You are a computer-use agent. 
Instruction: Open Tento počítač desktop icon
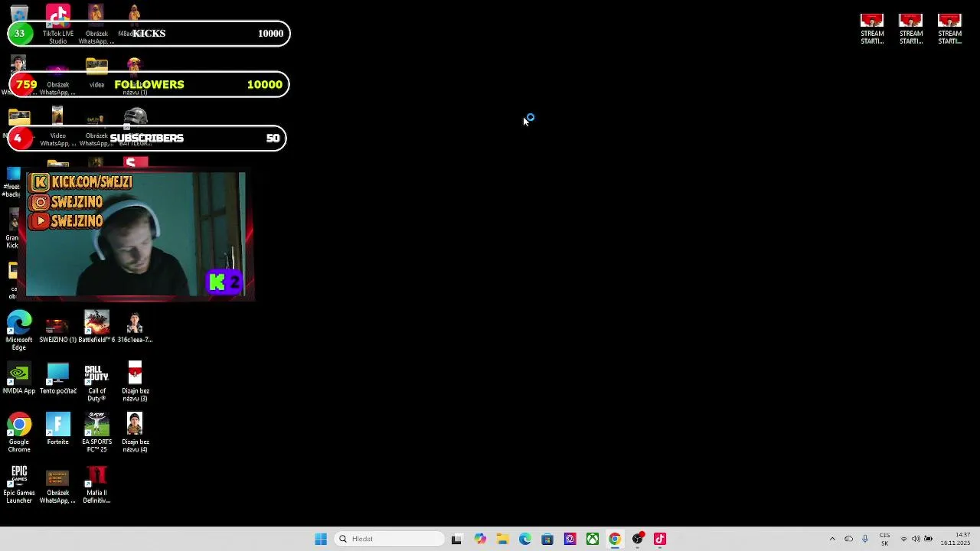[x=57, y=378]
